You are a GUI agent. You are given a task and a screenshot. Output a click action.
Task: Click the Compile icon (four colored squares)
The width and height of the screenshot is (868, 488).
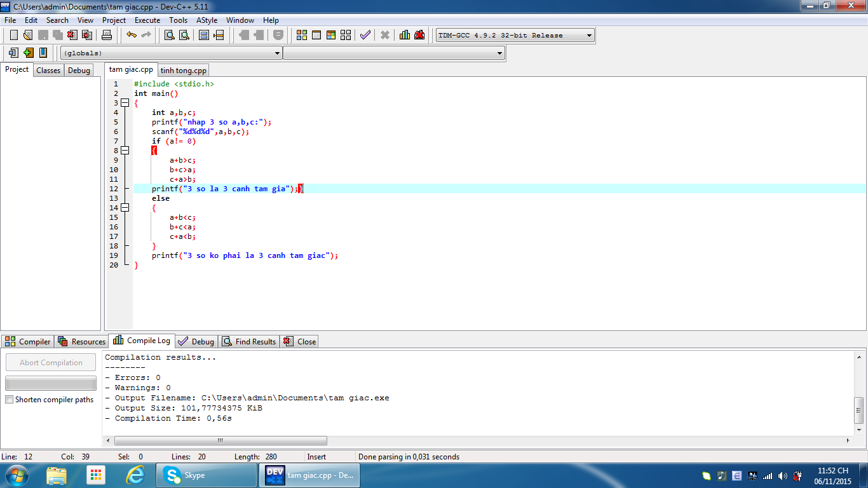tap(302, 35)
